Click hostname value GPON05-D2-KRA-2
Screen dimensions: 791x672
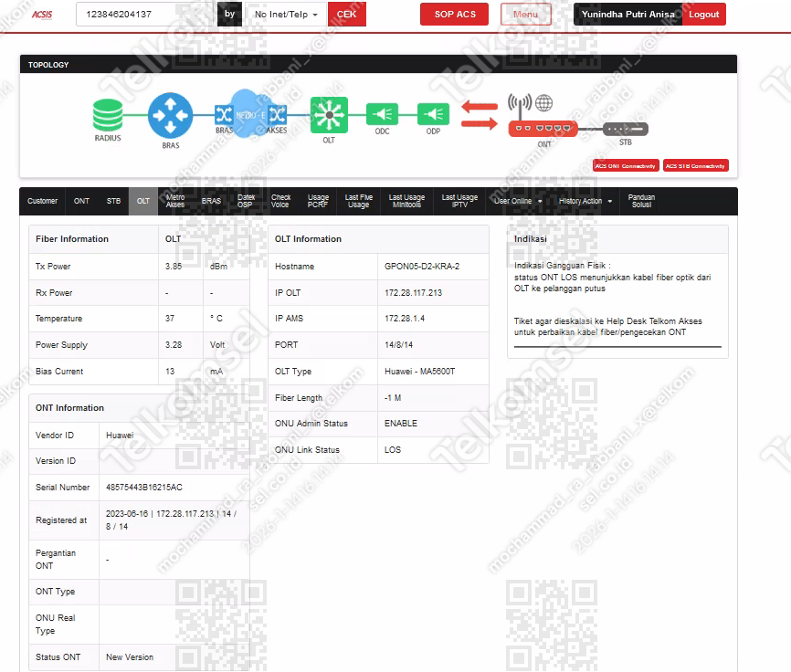[422, 267]
